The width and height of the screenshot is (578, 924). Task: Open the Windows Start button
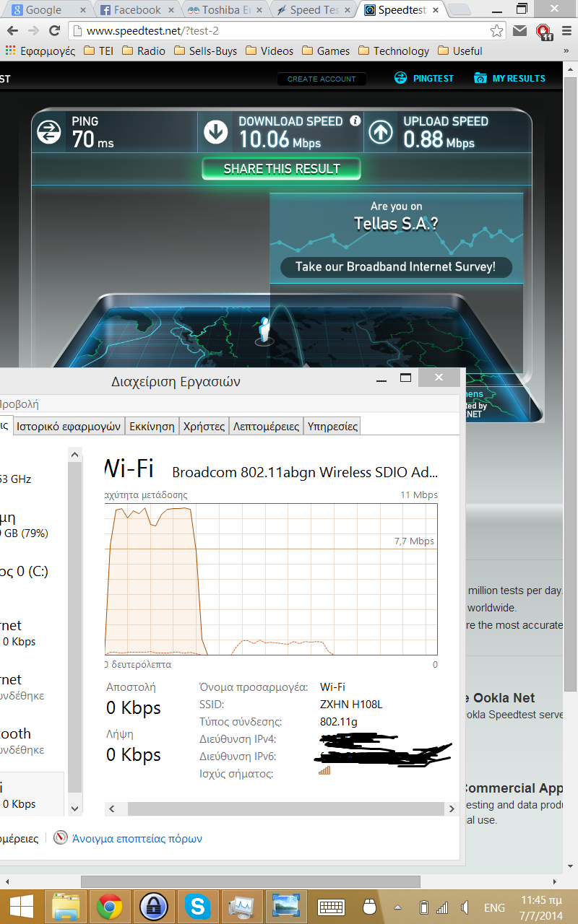(x=20, y=907)
